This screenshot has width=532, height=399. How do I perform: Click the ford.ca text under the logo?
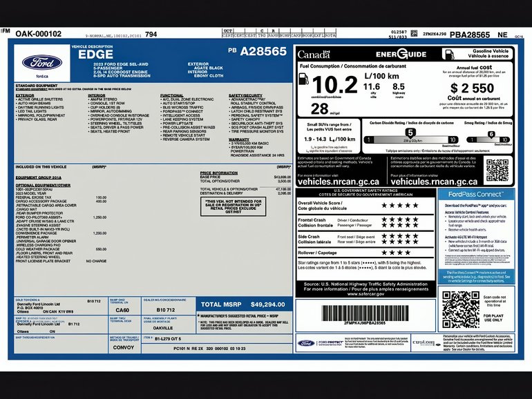pos(41,76)
